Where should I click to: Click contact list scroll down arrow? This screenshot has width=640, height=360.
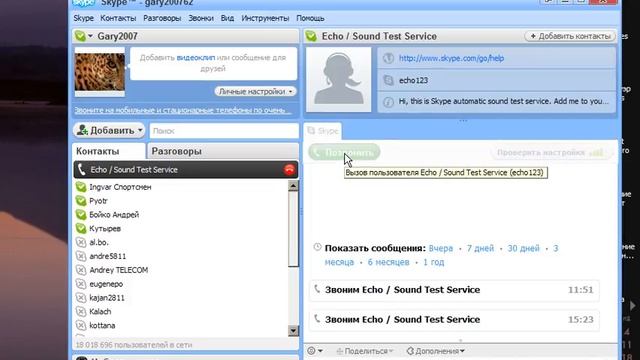pyautogui.click(x=293, y=330)
